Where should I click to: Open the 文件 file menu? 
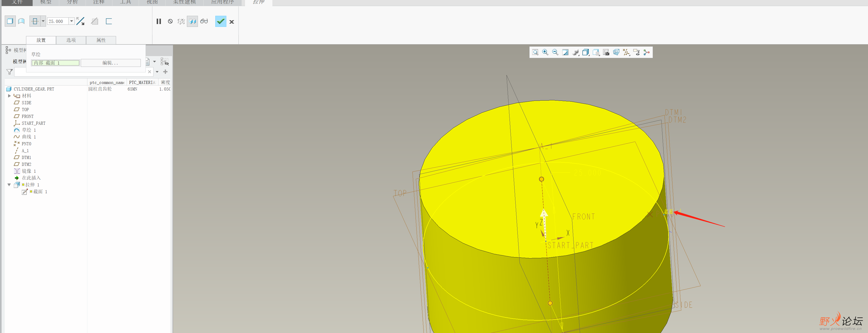pyautogui.click(x=17, y=2)
